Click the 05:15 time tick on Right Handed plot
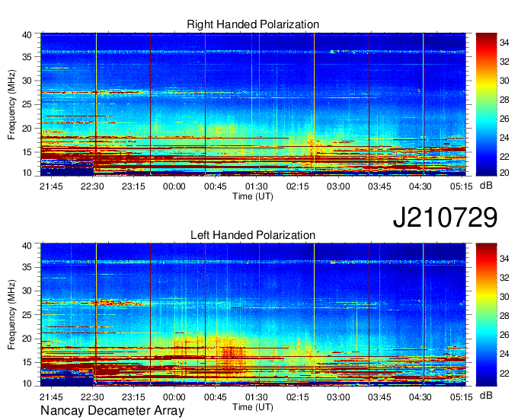 tap(462, 186)
